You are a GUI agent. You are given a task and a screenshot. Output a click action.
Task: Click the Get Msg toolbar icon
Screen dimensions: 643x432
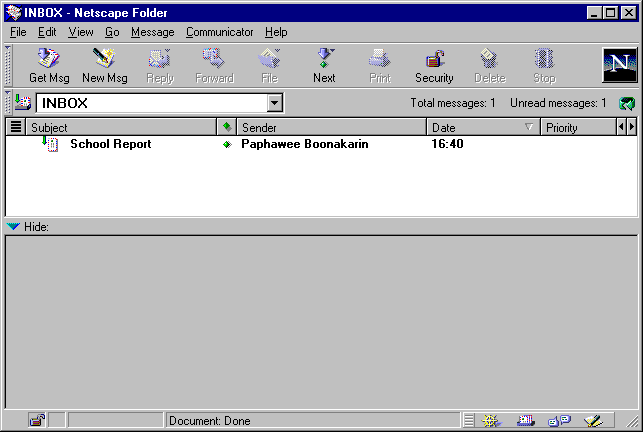[x=49, y=58]
